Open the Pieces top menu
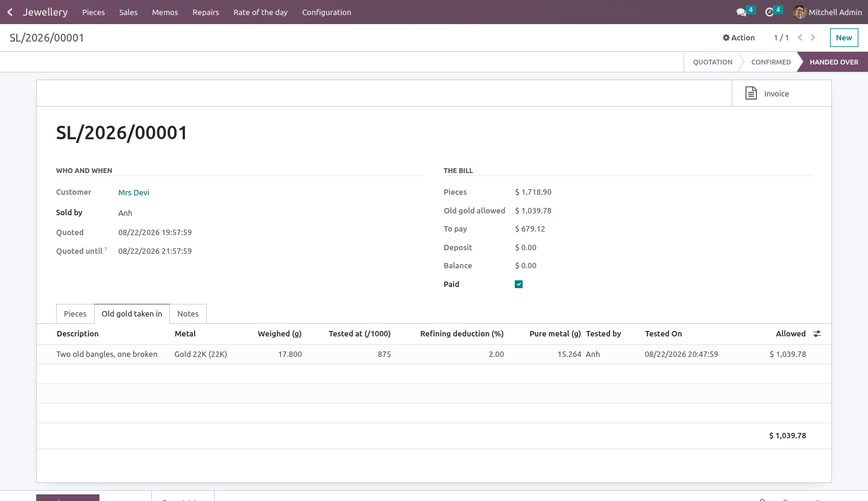This screenshot has width=868, height=501. click(93, 12)
